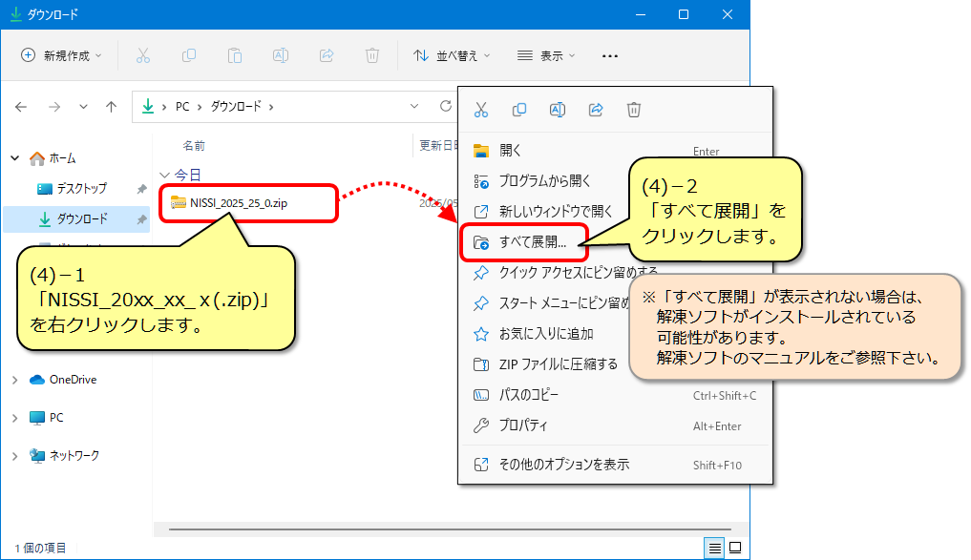The width and height of the screenshot is (971, 560).
Task: Click the copy icon in context menu
Action: 519,110
